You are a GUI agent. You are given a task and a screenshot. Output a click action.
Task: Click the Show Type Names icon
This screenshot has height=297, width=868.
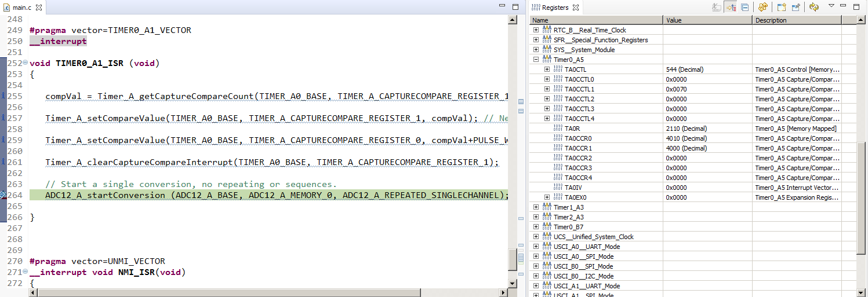(717, 7)
